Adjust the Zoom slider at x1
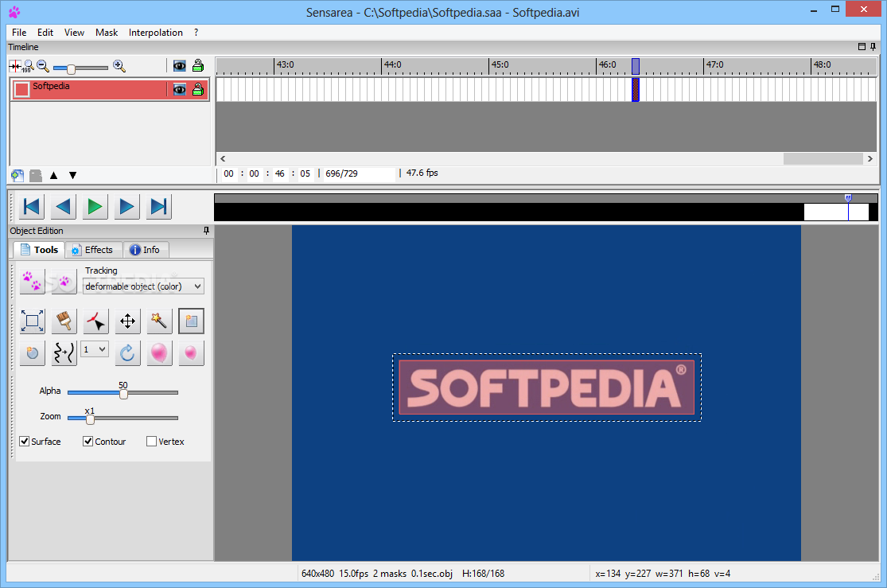 (90, 419)
